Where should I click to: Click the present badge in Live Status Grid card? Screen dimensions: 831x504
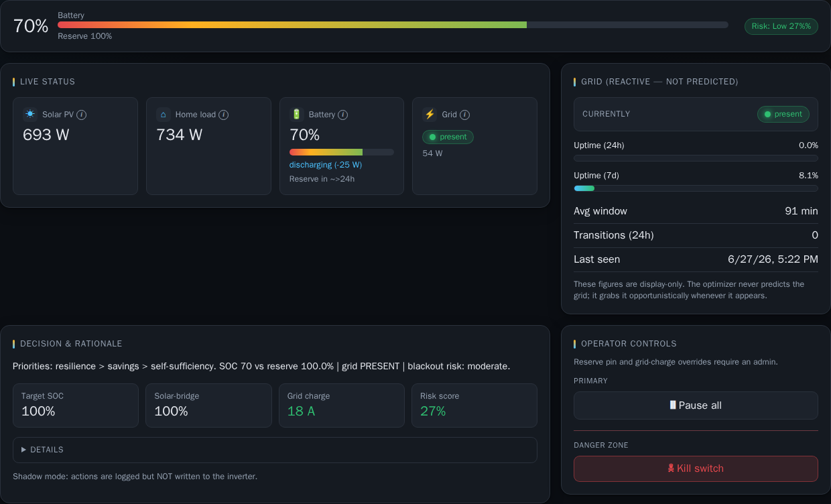point(448,137)
